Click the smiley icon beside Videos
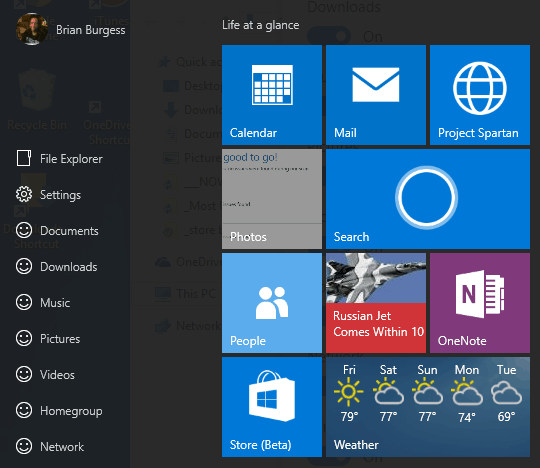Screen dimensions: 540x468 click(24, 374)
